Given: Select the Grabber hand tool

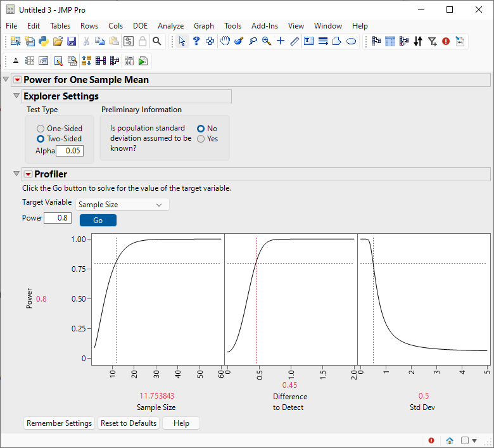Looking at the screenshot, I should tap(225, 41).
